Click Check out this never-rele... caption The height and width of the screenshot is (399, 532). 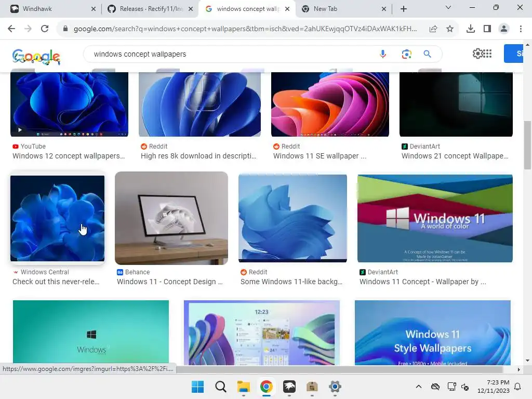[56, 282]
